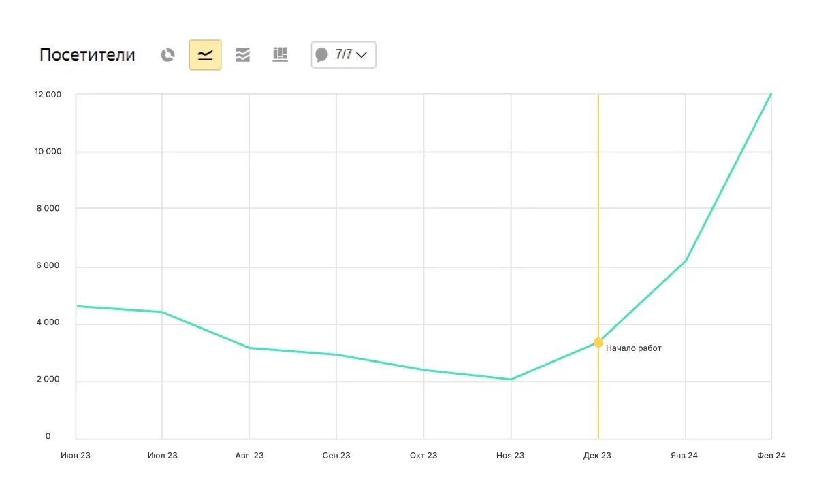
Task: Select the highlighted line chart view
Action: point(205,55)
